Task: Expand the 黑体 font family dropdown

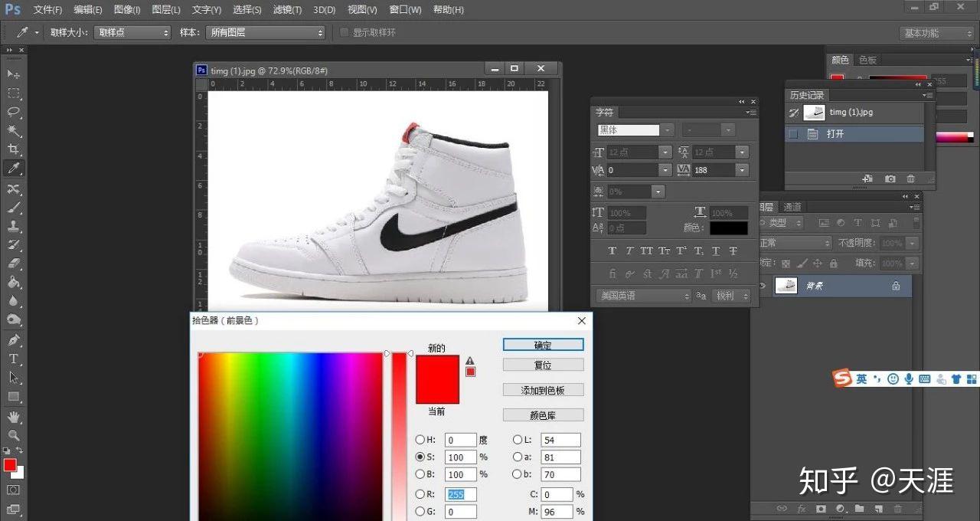Action: (668, 130)
